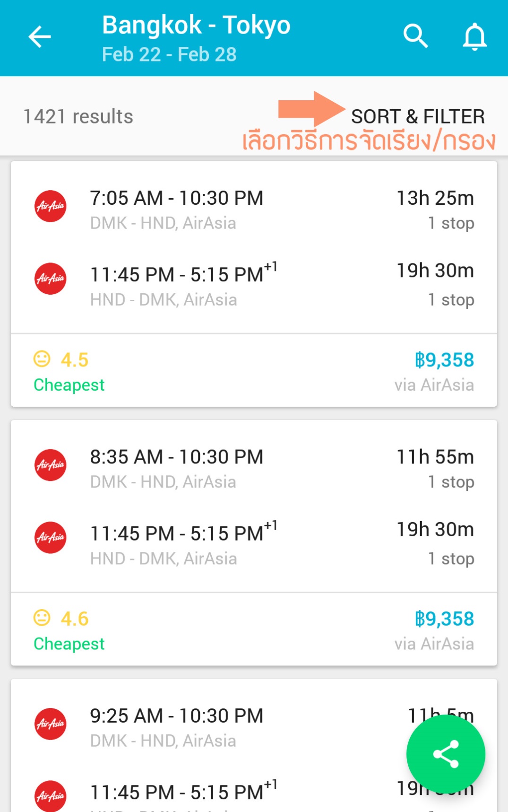Tap AirAsia logo for 8:35 AM flight
508x812 pixels.
[x=51, y=465]
